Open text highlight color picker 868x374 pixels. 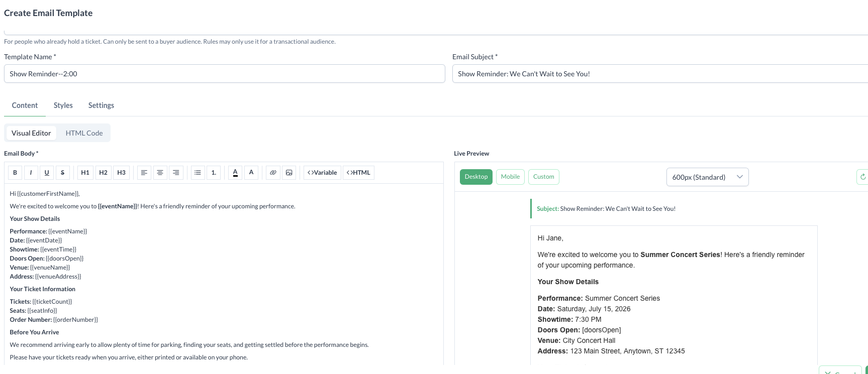pyautogui.click(x=251, y=173)
